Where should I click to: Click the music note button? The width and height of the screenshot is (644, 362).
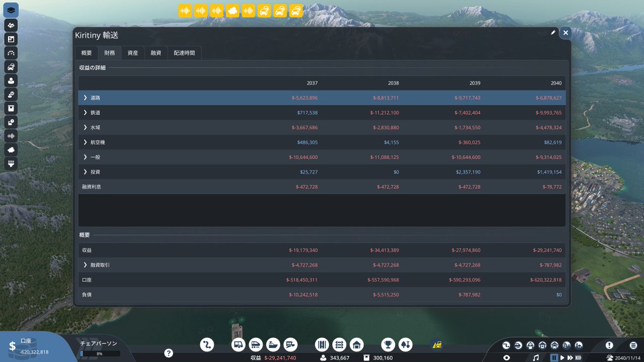click(536, 358)
